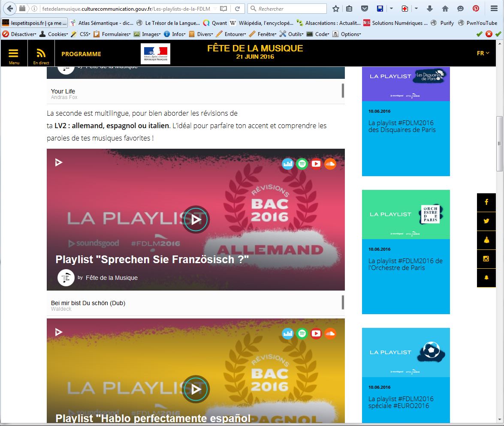Click the République Française logo
This screenshot has height=426, width=504.
[155, 54]
